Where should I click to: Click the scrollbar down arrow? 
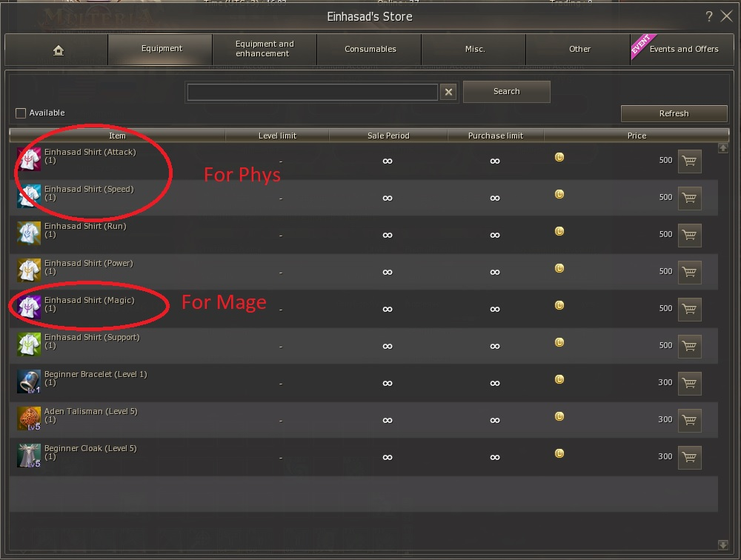pos(723,545)
